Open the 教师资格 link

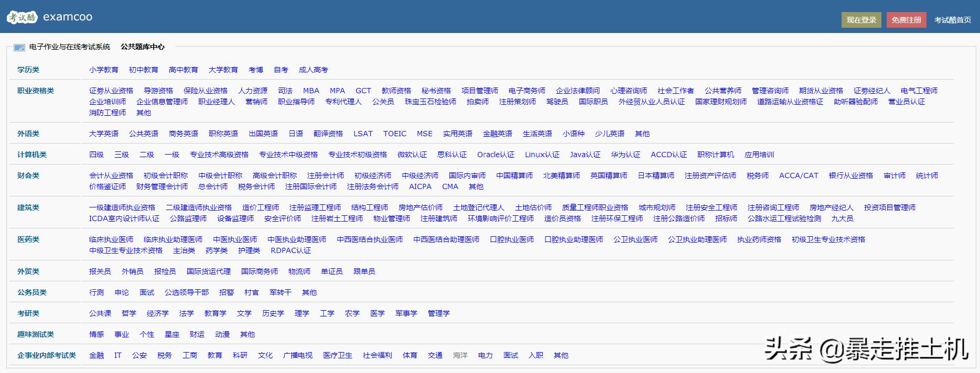[396, 91]
